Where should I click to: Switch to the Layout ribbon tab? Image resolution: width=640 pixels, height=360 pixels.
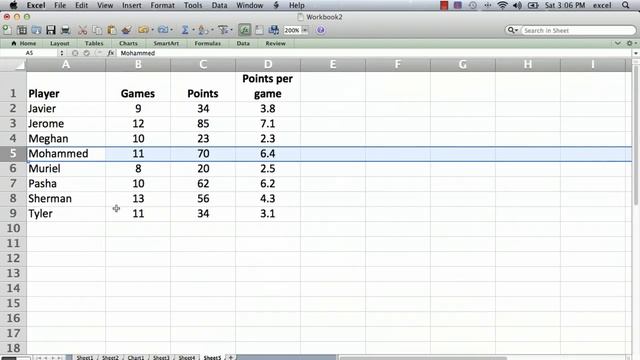pyautogui.click(x=60, y=43)
